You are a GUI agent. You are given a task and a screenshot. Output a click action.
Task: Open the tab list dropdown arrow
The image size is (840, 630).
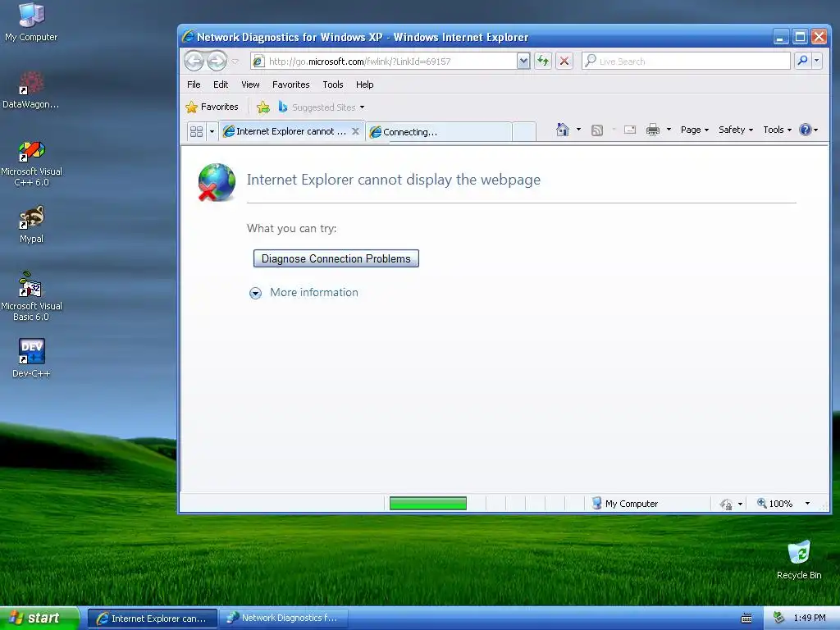tap(212, 131)
